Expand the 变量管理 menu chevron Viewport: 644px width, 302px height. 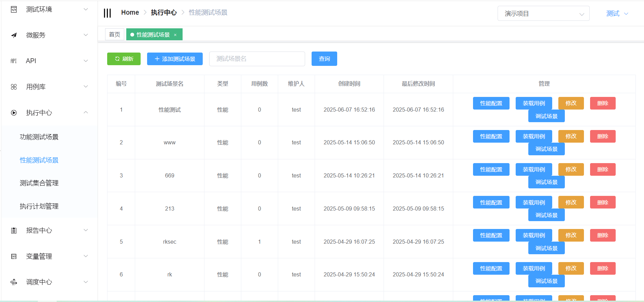tap(86, 256)
